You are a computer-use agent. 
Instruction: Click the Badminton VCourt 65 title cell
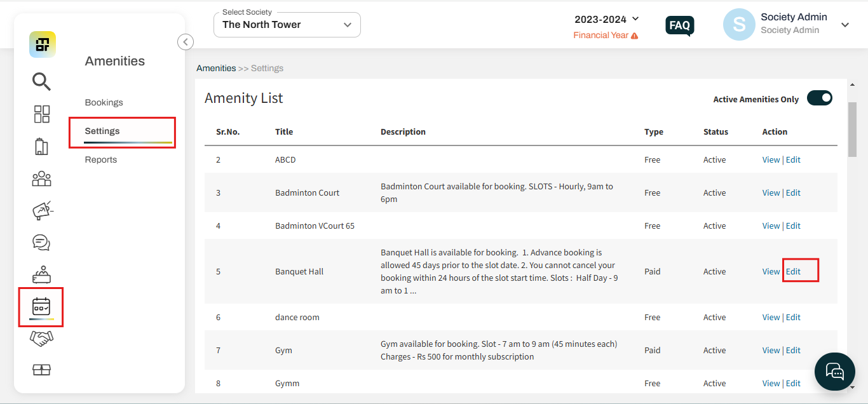315,226
